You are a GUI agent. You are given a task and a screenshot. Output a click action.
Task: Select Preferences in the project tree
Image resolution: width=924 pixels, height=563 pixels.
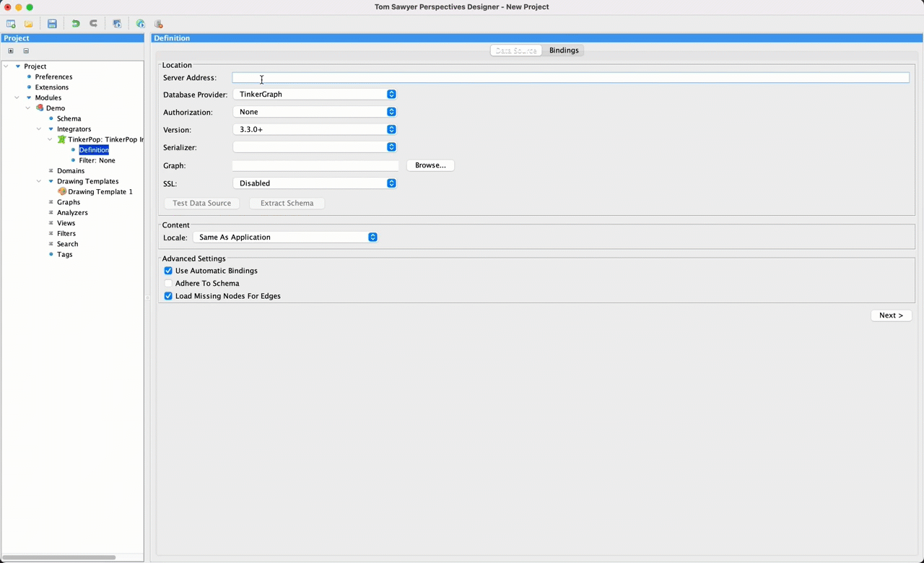pyautogui.click(x=53, y=77)
